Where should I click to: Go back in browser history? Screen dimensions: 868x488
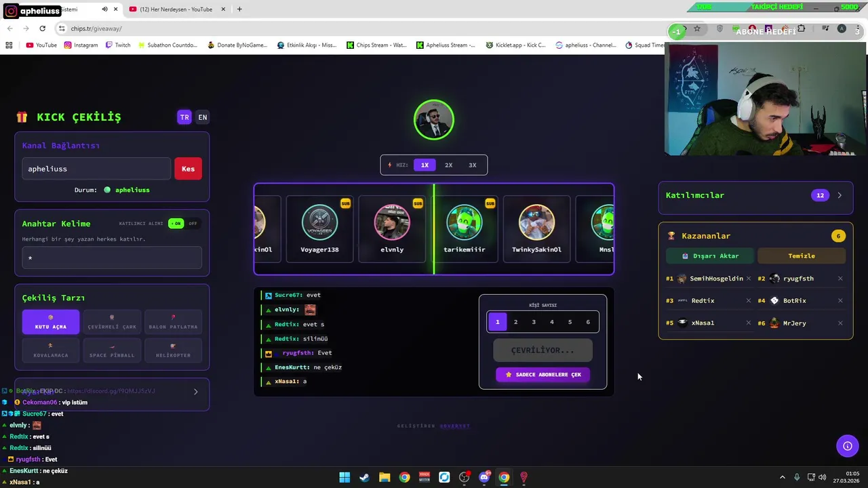click(9, 28)
